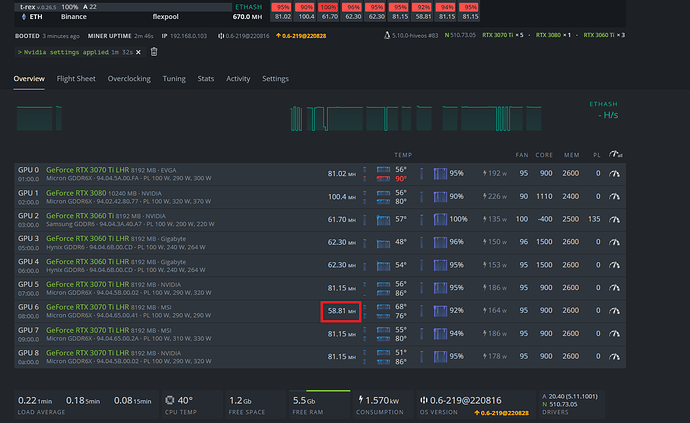
Task: Click the top GPU tile showing 61.70
Action: tap(330, 12)
